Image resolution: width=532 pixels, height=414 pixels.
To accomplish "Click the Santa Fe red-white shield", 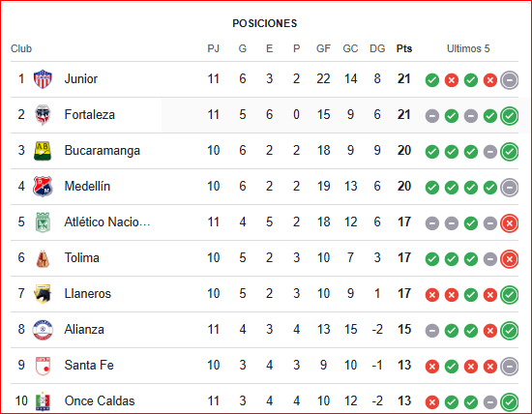I will click(43, 366).
